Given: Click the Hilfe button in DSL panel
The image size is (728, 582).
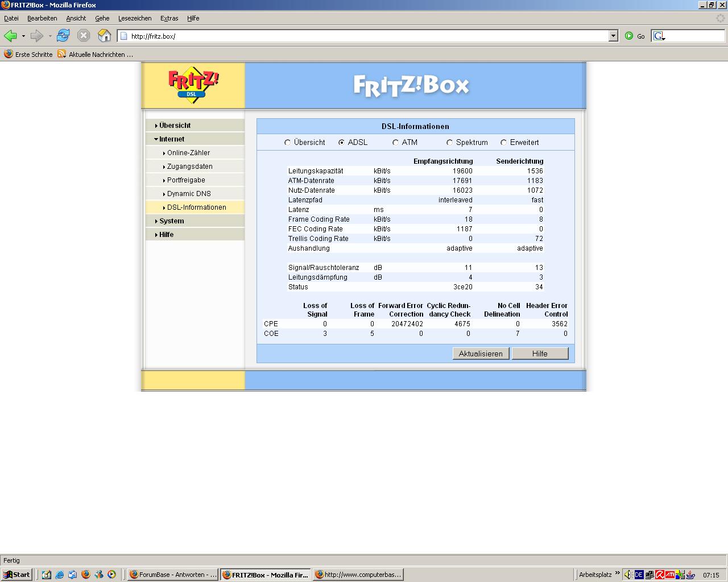Looking at the screenshot, I should click(540, 354).
